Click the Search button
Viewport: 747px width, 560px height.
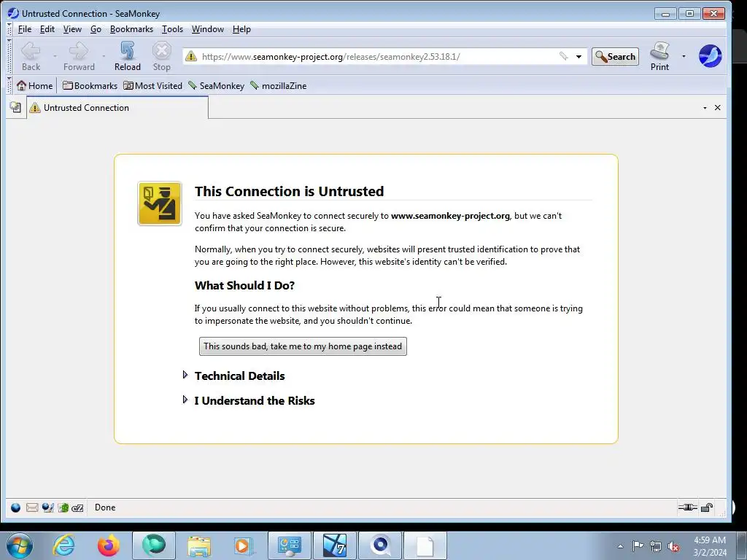tap(615, 57)
